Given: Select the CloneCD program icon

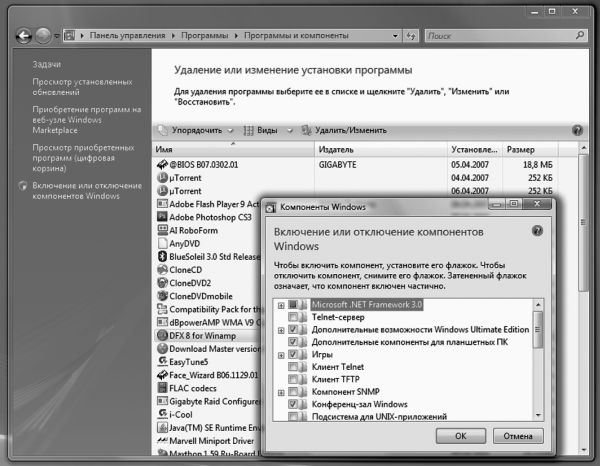Looking at the screenshot, I should [162, 270].
